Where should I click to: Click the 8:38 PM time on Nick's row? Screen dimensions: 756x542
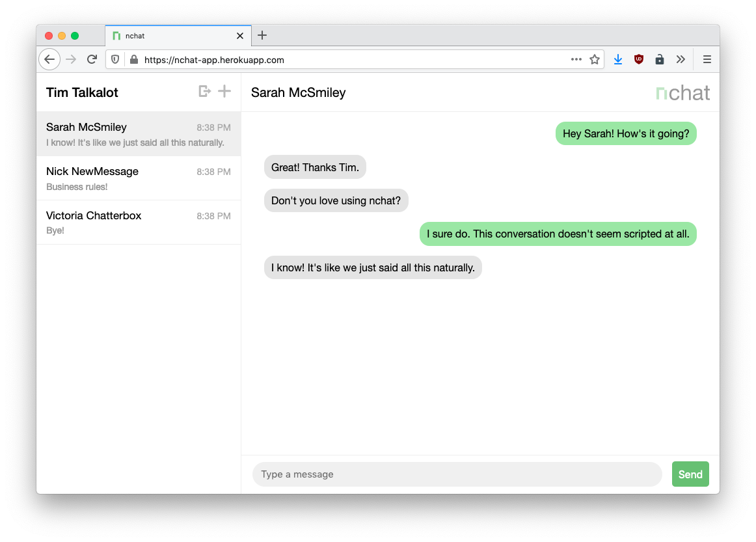(213, 172)
